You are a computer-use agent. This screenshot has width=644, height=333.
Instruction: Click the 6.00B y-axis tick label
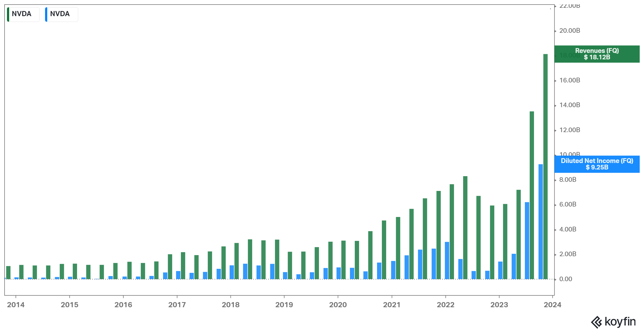pos(568,204)
